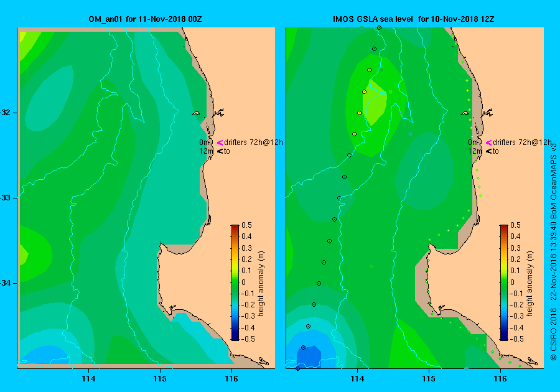This screenshot has height=392, width=560.
Task: Click 'drifters 72h@12h' label on IMOS GSLA map
Action: (522, 142)
